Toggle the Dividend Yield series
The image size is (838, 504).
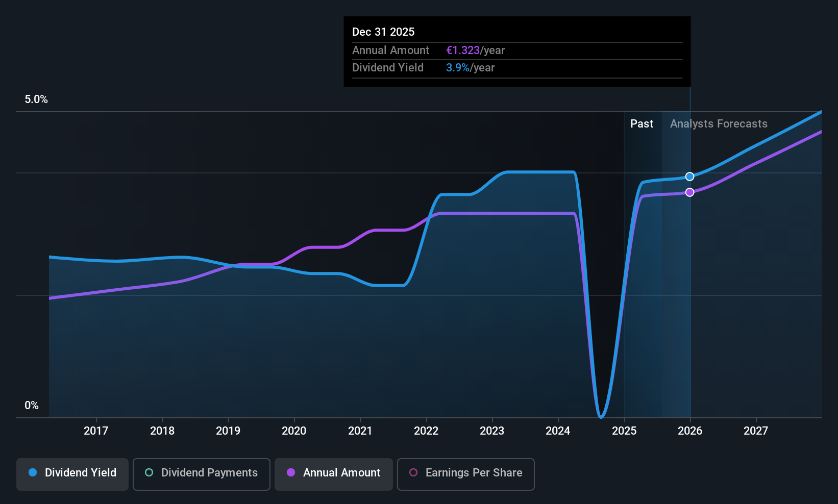pyautogui.click(x=72, y=474)
